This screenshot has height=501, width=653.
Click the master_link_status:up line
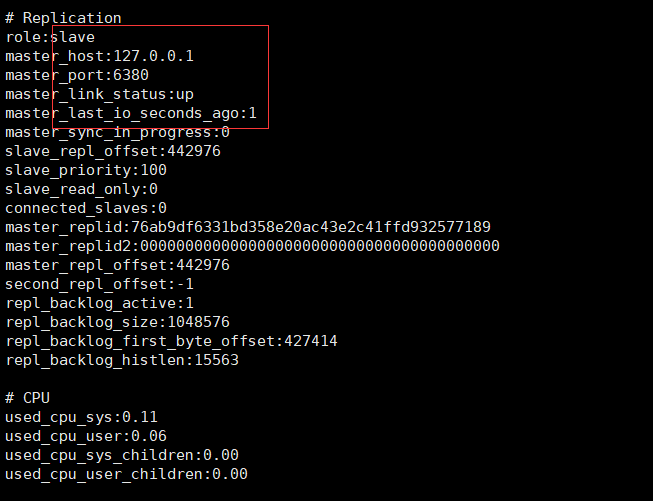coord(99,94)
